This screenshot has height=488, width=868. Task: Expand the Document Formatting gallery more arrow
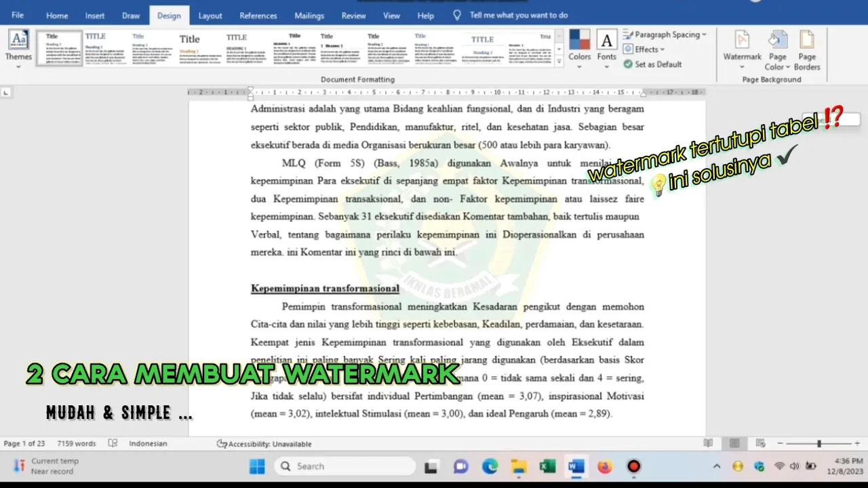point(559,61)
